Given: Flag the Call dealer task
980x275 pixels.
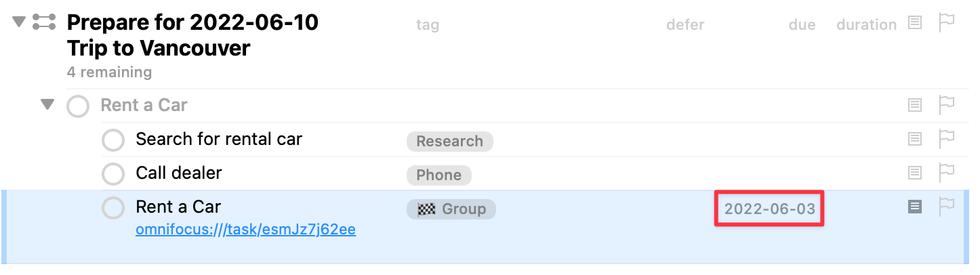Looking at the screenshot, I should click(x=947, y=173).
